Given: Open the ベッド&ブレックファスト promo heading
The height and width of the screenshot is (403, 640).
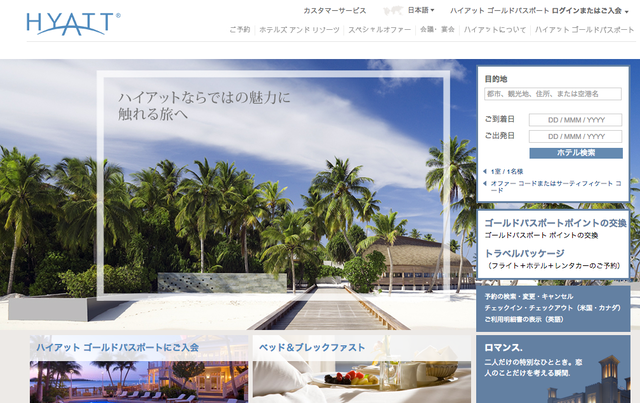Looking at the screenshot, I should click(312, 347).
